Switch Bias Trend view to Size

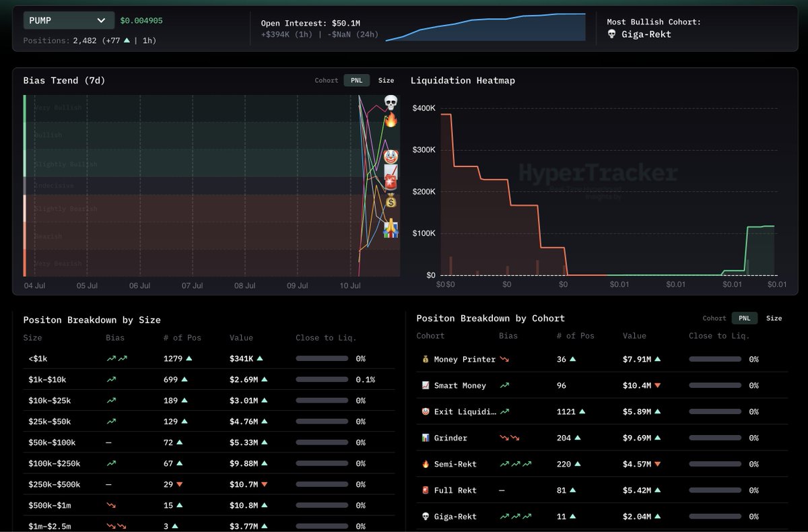click(x=386, y=80)
